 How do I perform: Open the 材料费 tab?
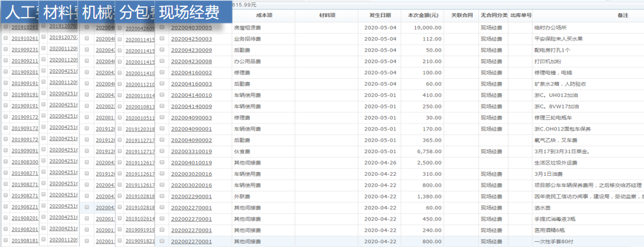[x=60, y=13]
